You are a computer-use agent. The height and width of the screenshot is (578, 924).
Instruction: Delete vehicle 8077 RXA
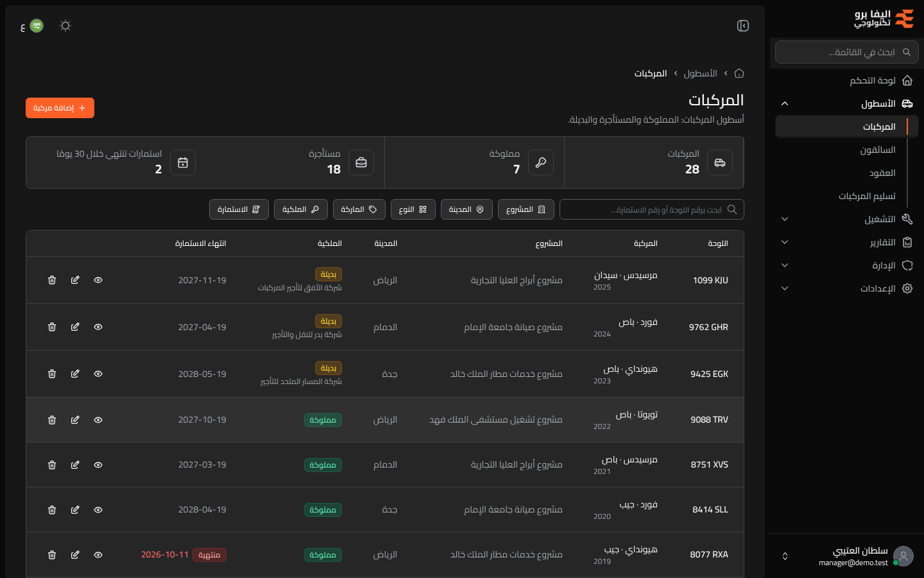[52, 555]
